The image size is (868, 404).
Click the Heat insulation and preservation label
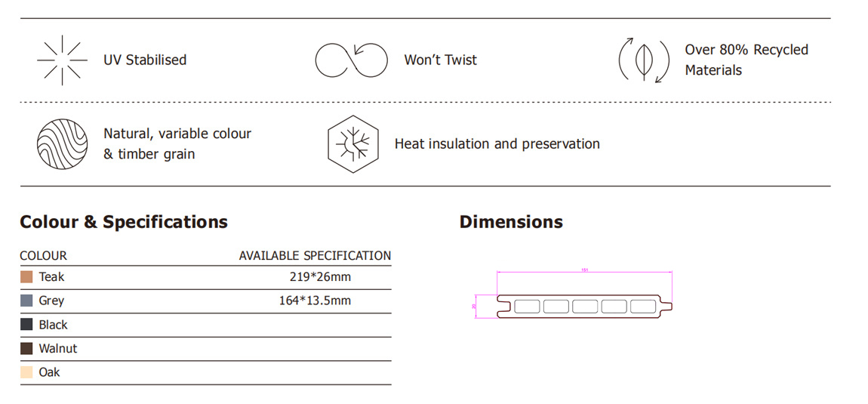pyautogui.click(x=497, y=143)
